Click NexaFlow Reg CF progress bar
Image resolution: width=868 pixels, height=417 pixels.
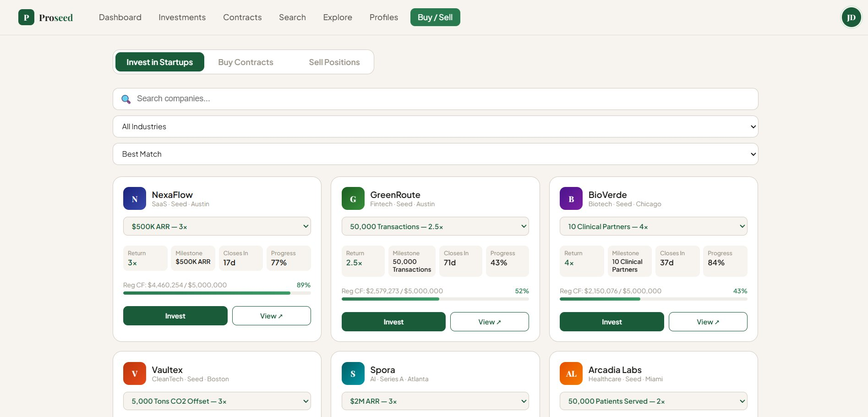tap(217, 293)
